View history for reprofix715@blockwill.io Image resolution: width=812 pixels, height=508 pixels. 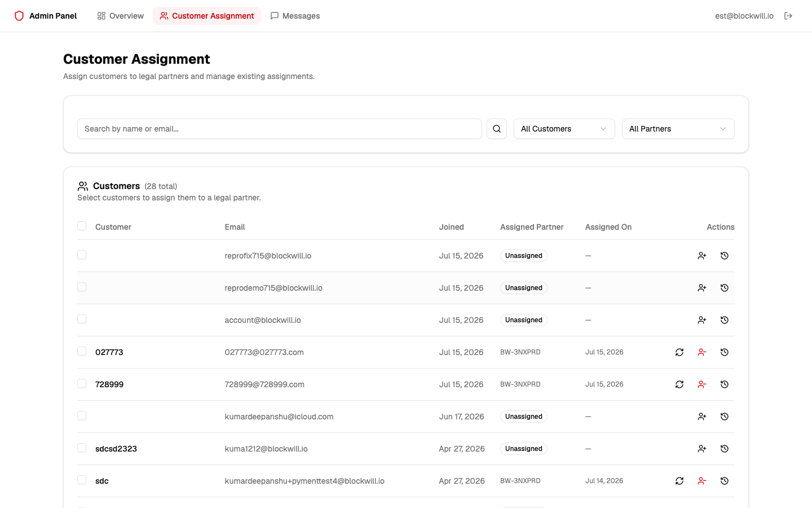[725, 256]
